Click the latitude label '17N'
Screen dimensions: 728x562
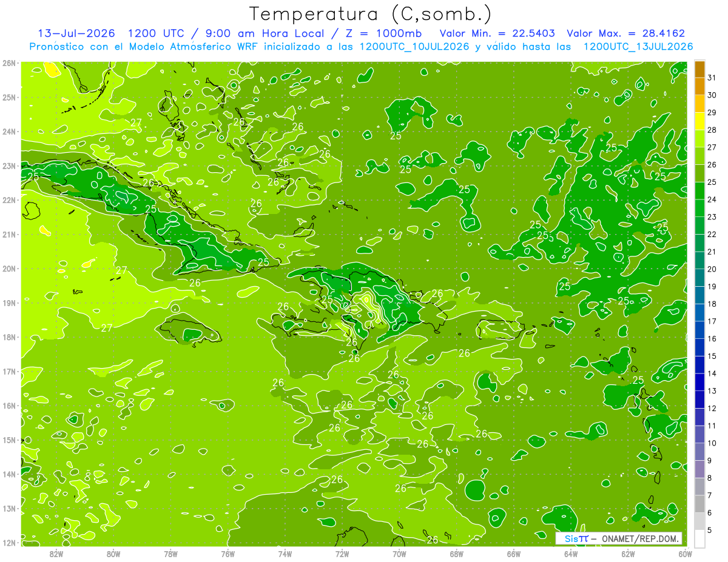[8, 371]
